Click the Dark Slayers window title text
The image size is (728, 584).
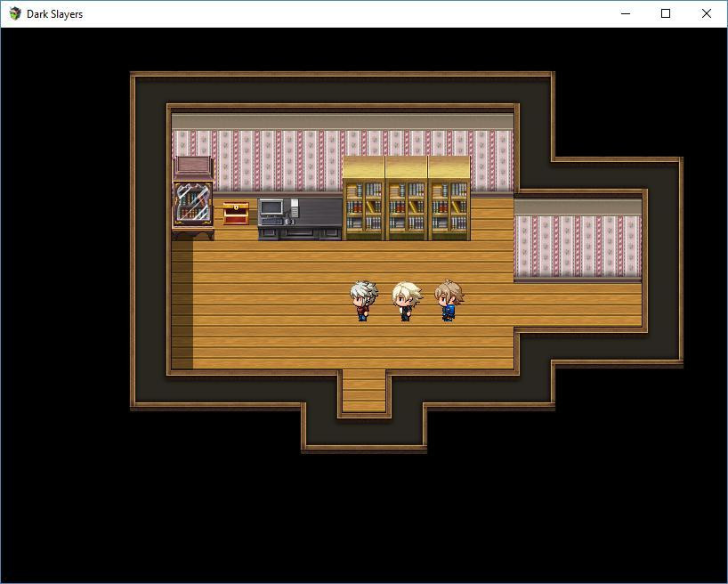coord(55,14)
